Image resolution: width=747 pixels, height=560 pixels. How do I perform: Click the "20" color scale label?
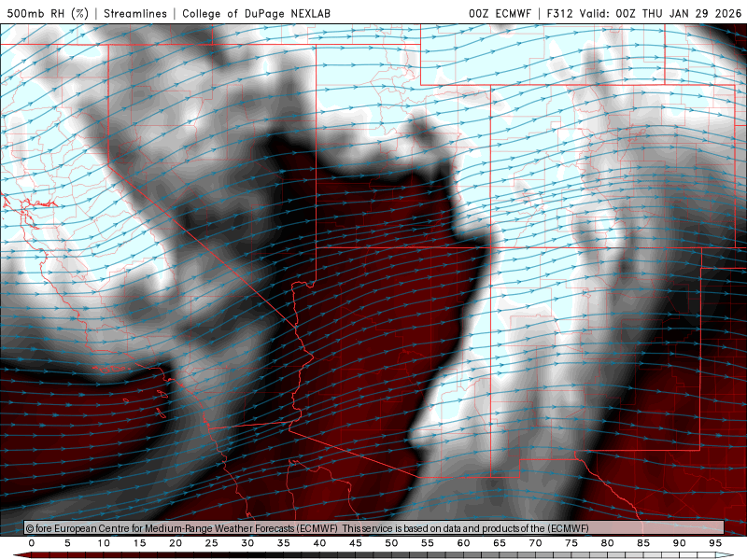point(176,543)
